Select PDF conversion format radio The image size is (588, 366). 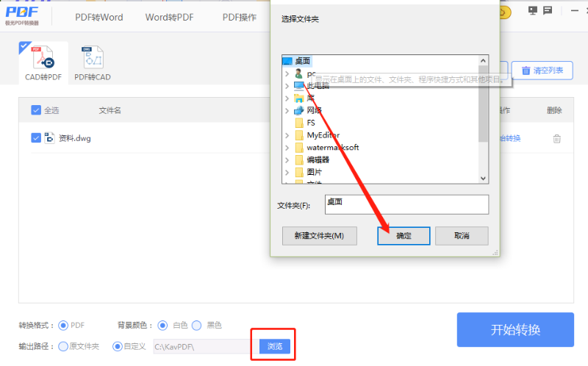[63, 325]
